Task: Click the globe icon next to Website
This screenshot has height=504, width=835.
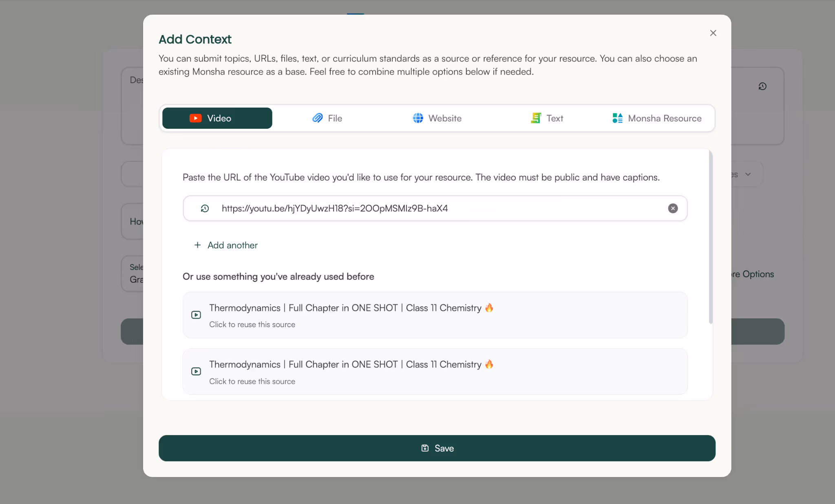Action: pyautogui.click(x=417, y=118)
